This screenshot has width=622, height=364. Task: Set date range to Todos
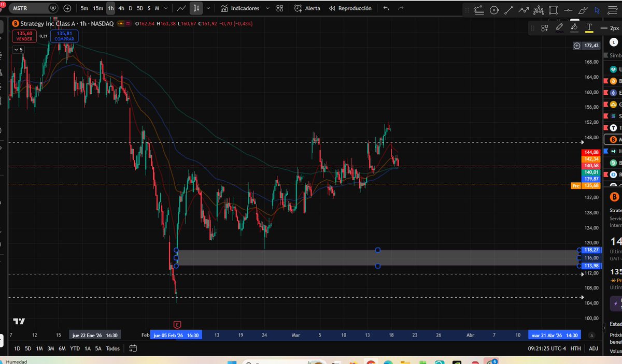click(x=113, y=348)
